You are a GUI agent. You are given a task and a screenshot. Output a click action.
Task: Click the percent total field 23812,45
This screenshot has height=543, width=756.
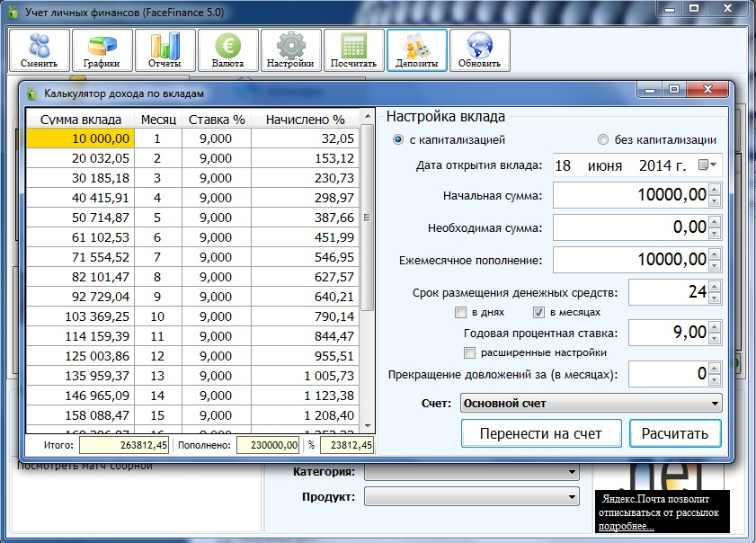347,445
